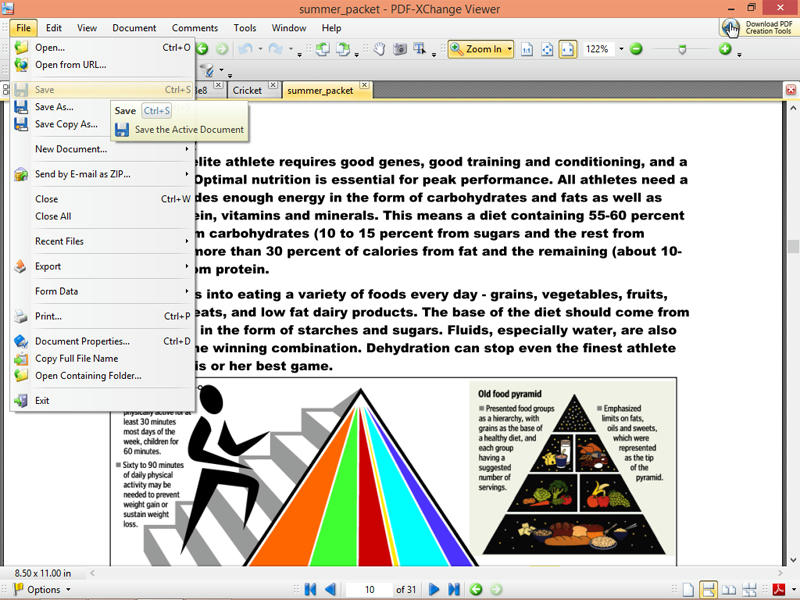Screen dimensions: 800x600
Task: Choose Exit in the File menu
Action: 102,401
